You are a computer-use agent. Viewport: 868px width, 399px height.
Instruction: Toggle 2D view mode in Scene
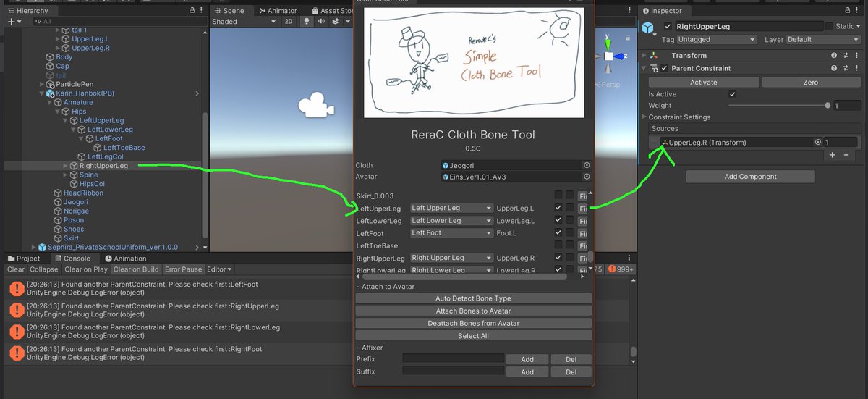(x=289, y=22)
